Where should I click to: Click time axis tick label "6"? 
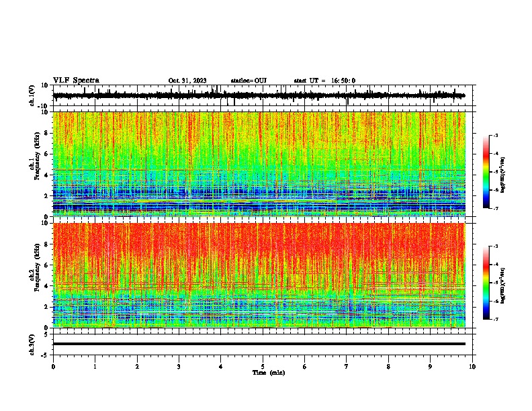[x=305, y=367]
